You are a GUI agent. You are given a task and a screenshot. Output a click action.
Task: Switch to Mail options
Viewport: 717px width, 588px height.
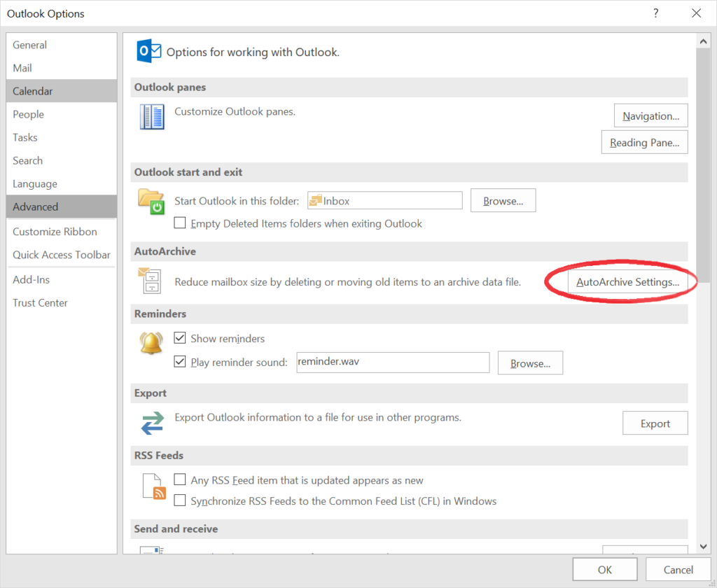pos(62,68)
